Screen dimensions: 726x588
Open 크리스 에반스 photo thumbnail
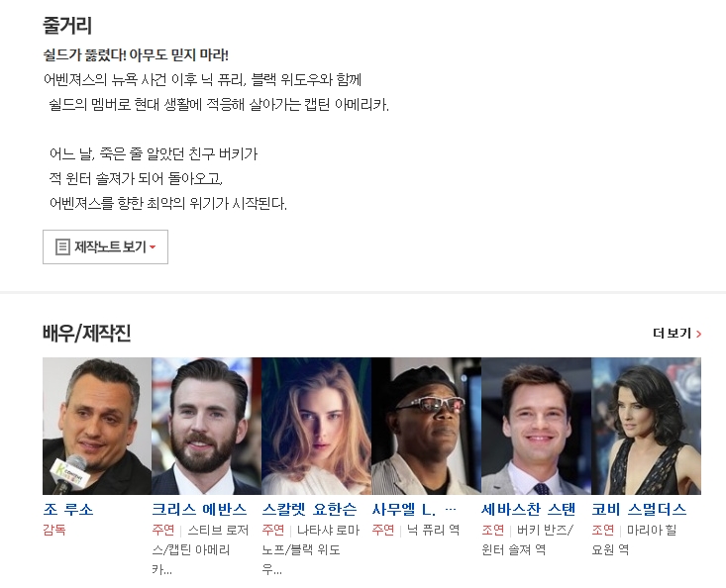click(206, 426)
